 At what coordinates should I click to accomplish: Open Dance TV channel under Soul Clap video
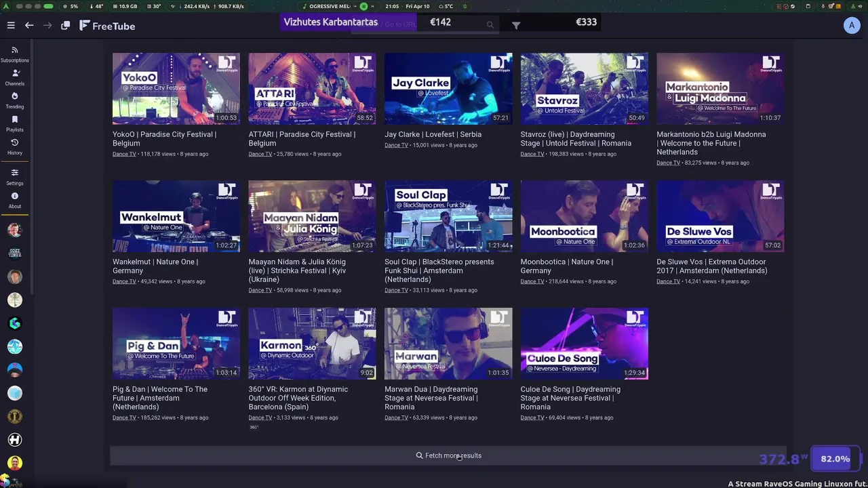point(396,290)
